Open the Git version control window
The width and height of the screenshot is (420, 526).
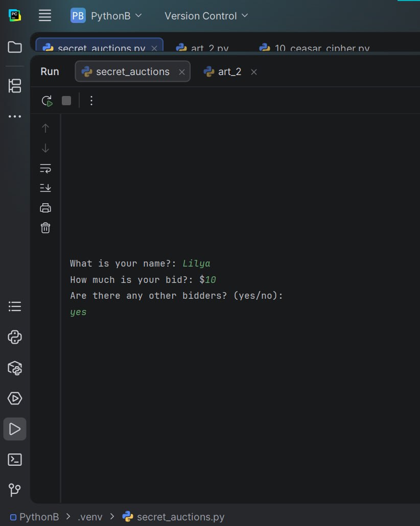15,490
